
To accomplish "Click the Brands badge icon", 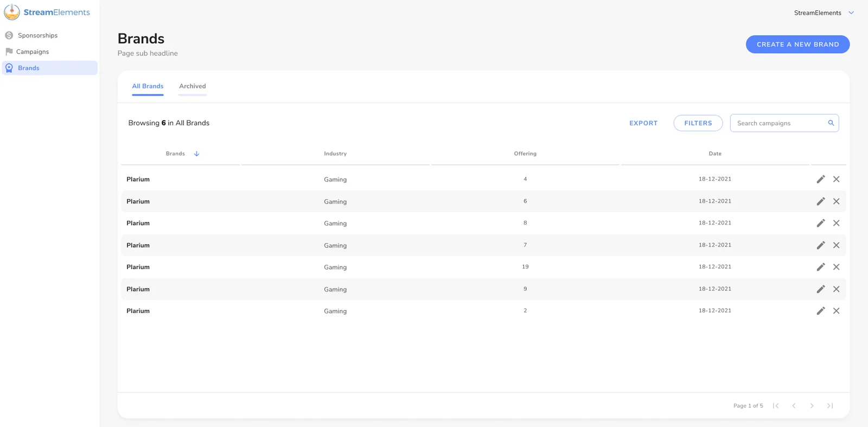I will [x=9, y=68].
